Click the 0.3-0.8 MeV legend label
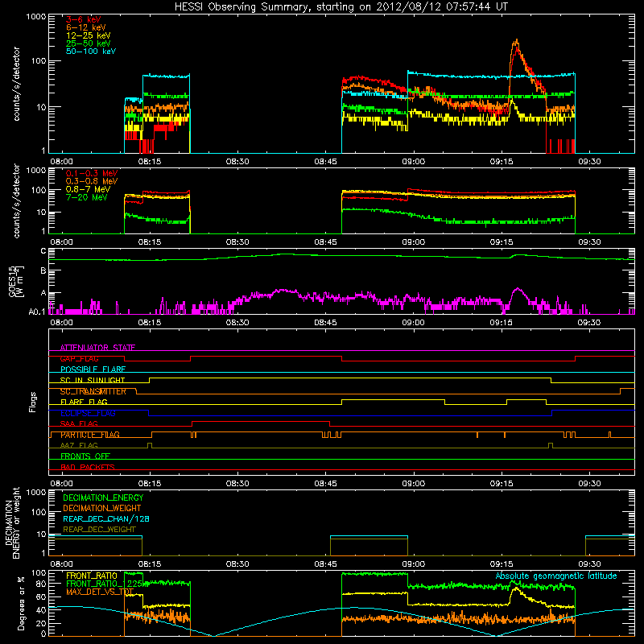The image size is (644, 644). 92,181
